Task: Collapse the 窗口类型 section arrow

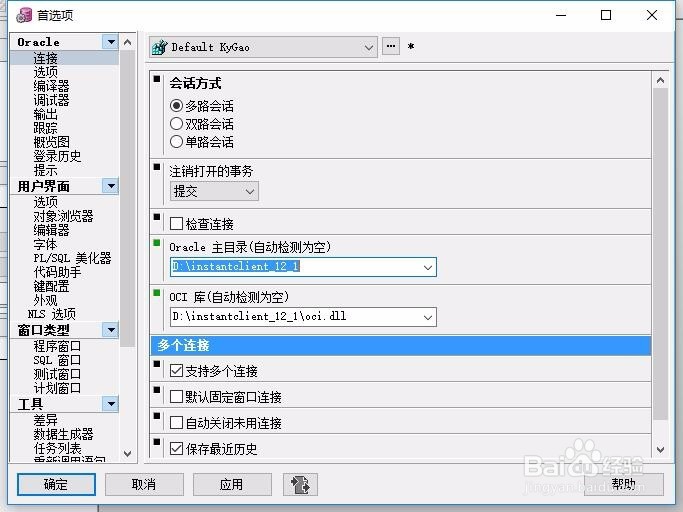Action: tap(111, 330)
